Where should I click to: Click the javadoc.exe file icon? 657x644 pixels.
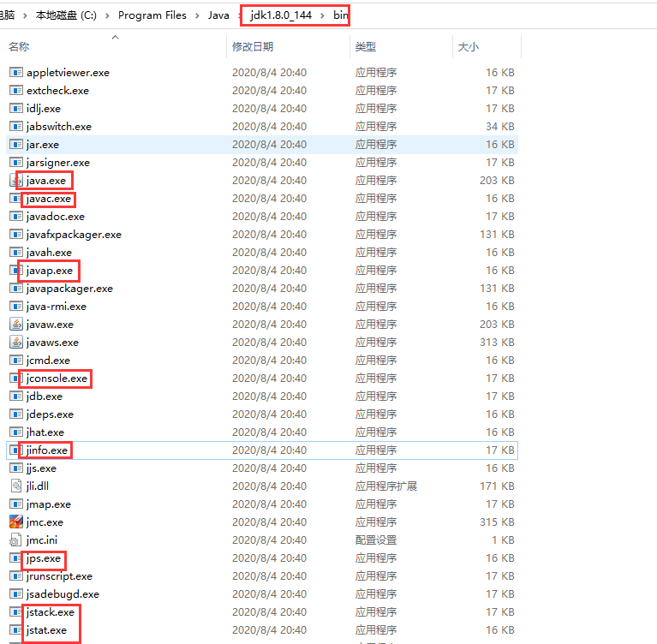coord(16,217)
